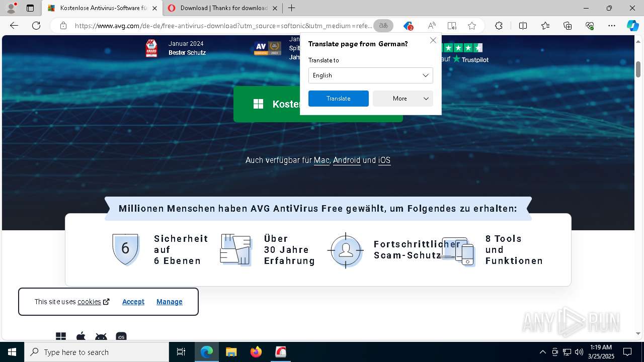The width and height of the screenshot is (644, 362).
Task: Click the Windows platform icon below cookie banner
Action: 61,336
